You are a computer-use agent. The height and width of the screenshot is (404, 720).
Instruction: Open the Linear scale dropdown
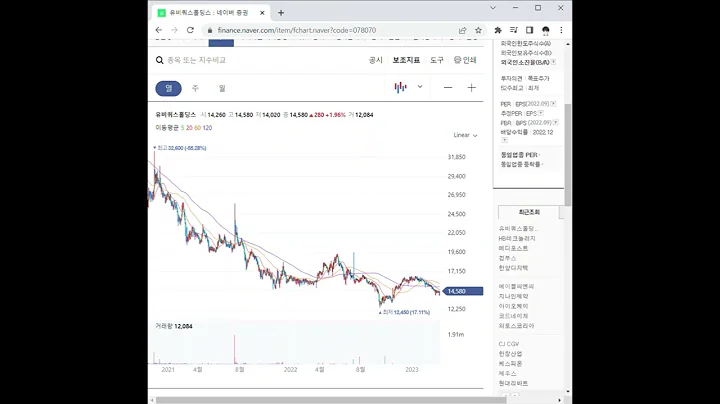point(466,135)
